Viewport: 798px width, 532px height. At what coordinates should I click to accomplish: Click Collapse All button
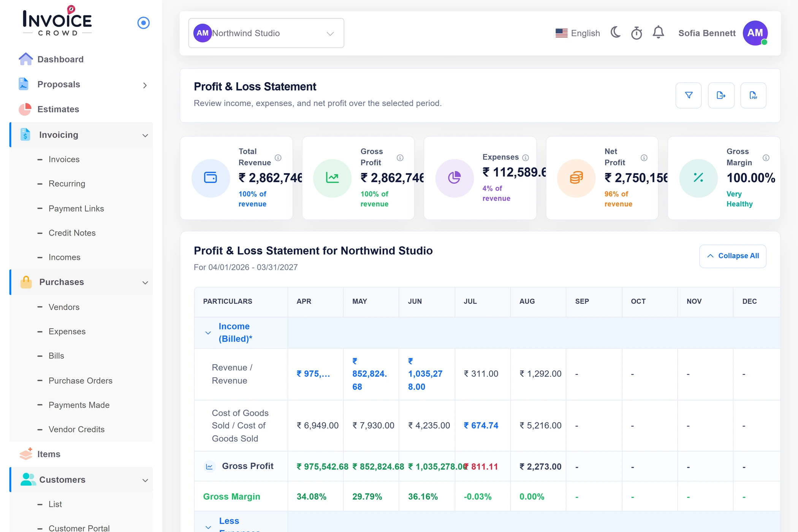tap(733, 256)
